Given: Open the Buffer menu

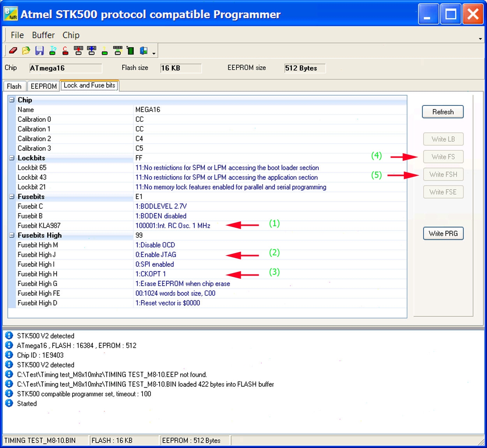Looking at the screenshot, I should (x=43, y=35).
